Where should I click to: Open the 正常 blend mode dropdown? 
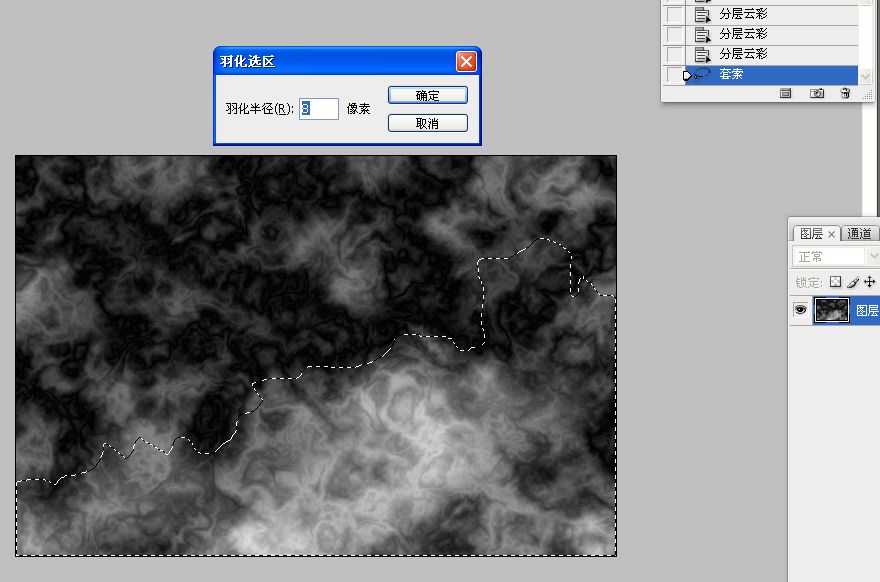pos(836,257)
